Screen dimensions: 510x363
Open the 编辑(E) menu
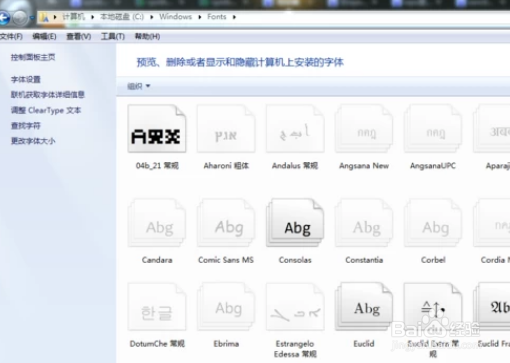tap(44, 36)
